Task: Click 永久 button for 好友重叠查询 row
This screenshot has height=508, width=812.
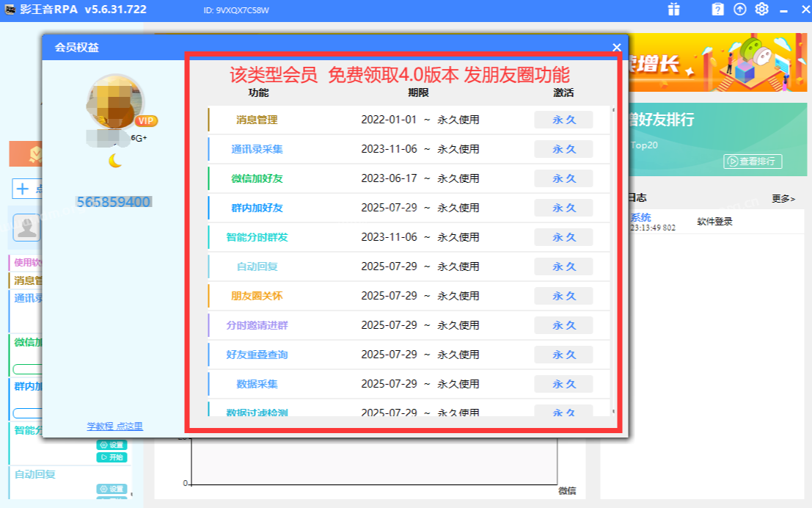Action: pyautogui.click(x=563, y=355)
